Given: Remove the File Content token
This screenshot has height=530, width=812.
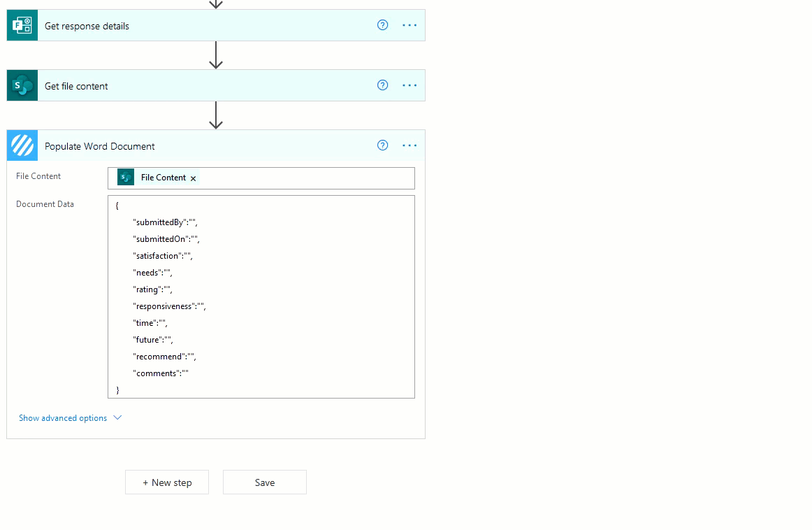Looking at the screenshot, I should pos(193,178).
